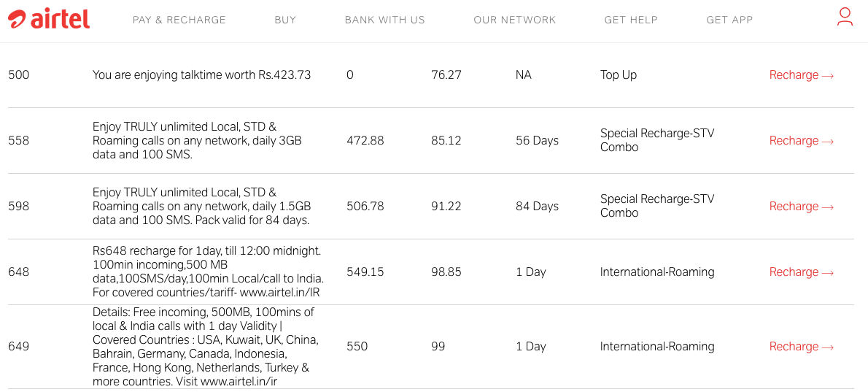The width and height of the screenshot is (868, 392).
Task: Recharge the 500 Top Up plan
Action: coord(802,74)
